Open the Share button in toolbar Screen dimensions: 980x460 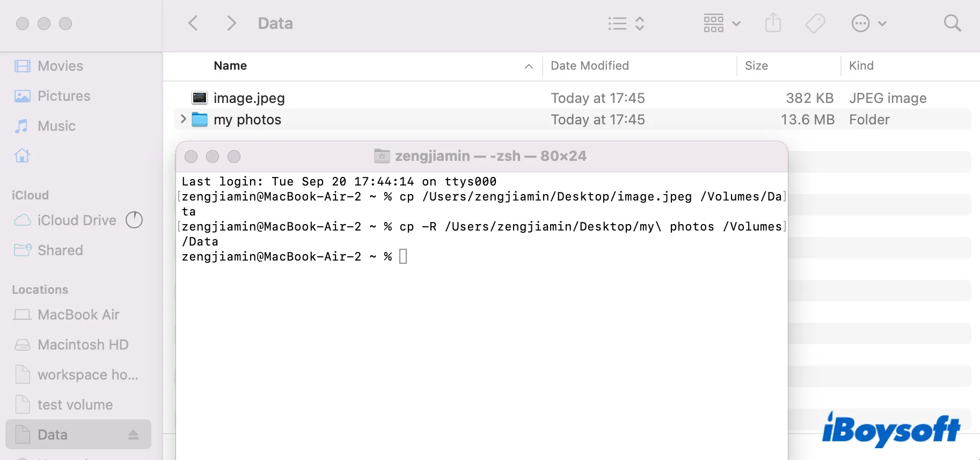point(773,24)
